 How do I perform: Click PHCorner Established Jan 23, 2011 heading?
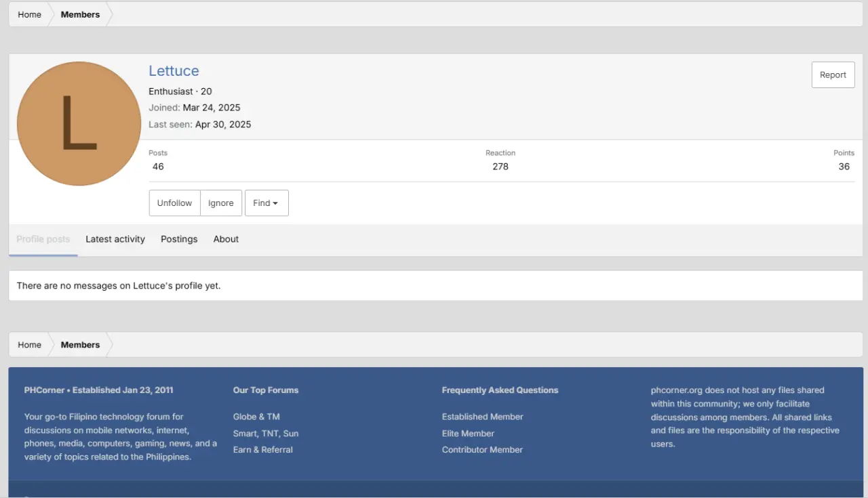[99, 390]
